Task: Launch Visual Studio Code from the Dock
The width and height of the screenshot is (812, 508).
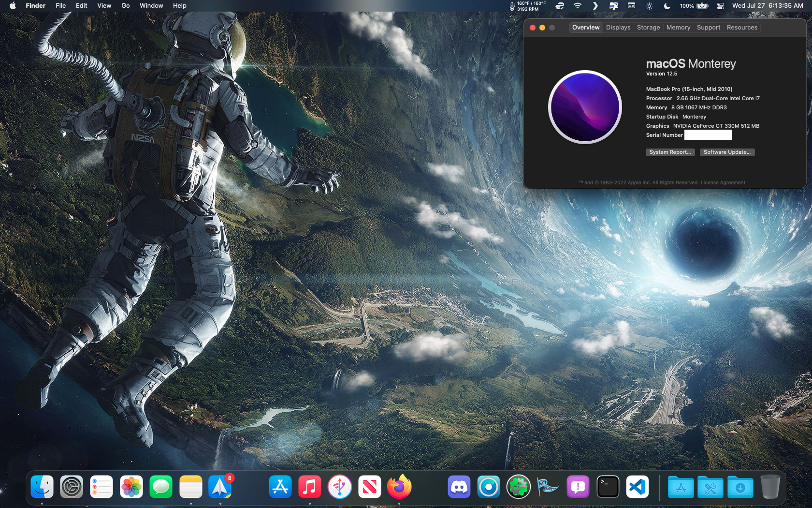Action: pos(638,487)
